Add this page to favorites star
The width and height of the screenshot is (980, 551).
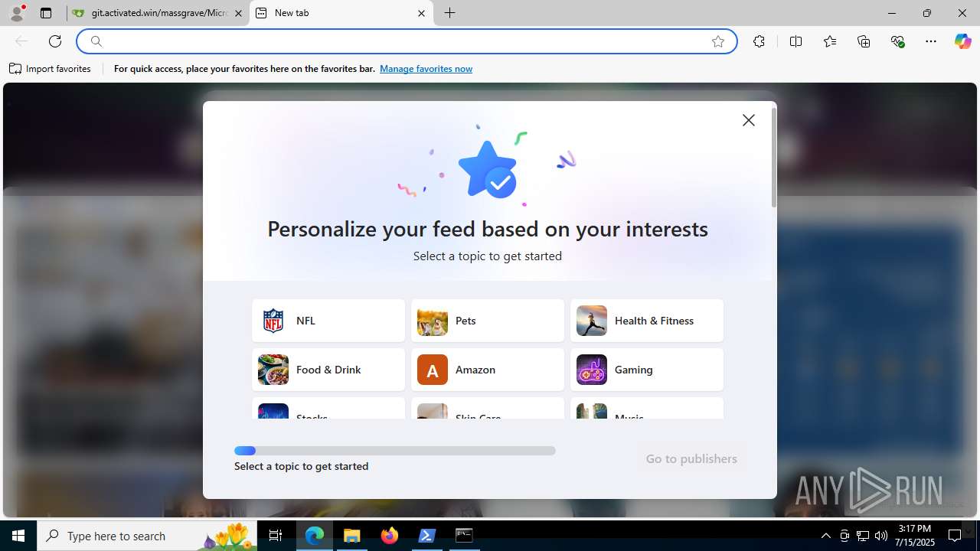coord(718,41)
